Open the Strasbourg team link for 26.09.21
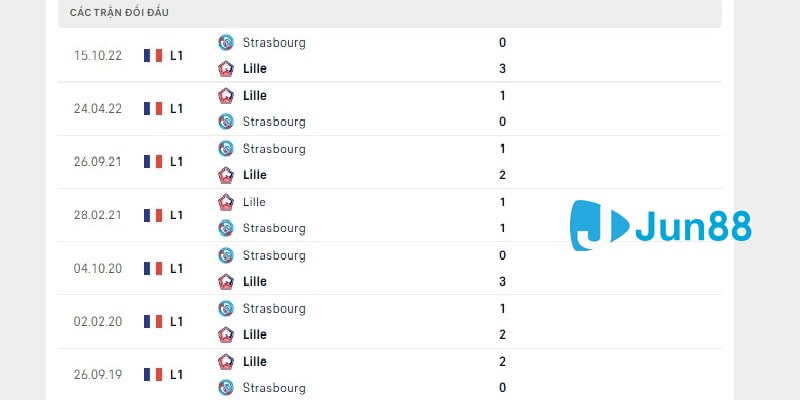The width and height of the screenshot is (800, 400). (274, 149)
